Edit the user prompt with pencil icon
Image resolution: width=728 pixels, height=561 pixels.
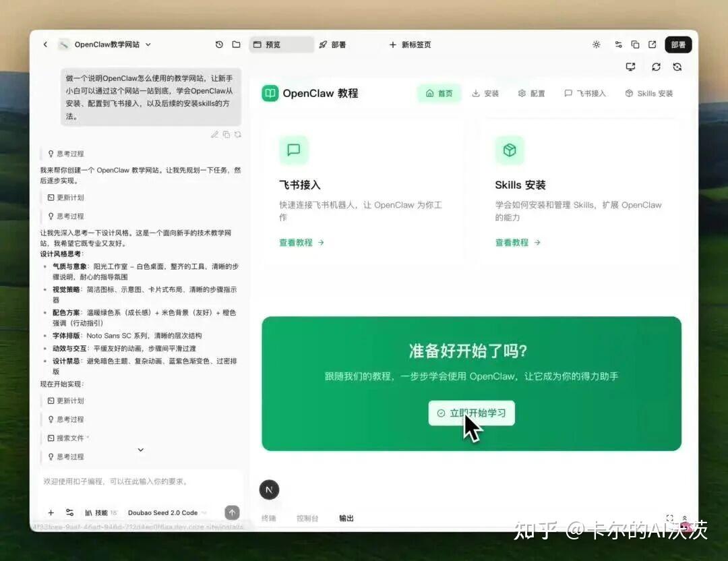214,135
